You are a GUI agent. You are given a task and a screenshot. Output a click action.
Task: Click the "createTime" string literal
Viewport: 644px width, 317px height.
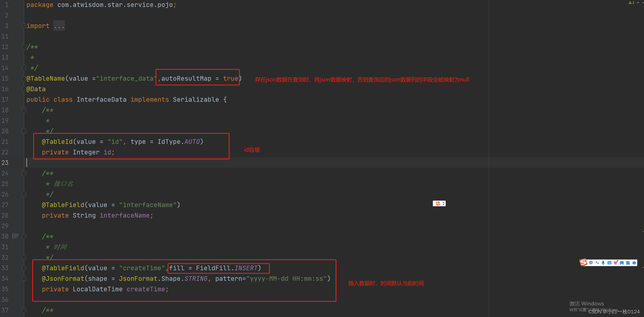coord(142,268)
